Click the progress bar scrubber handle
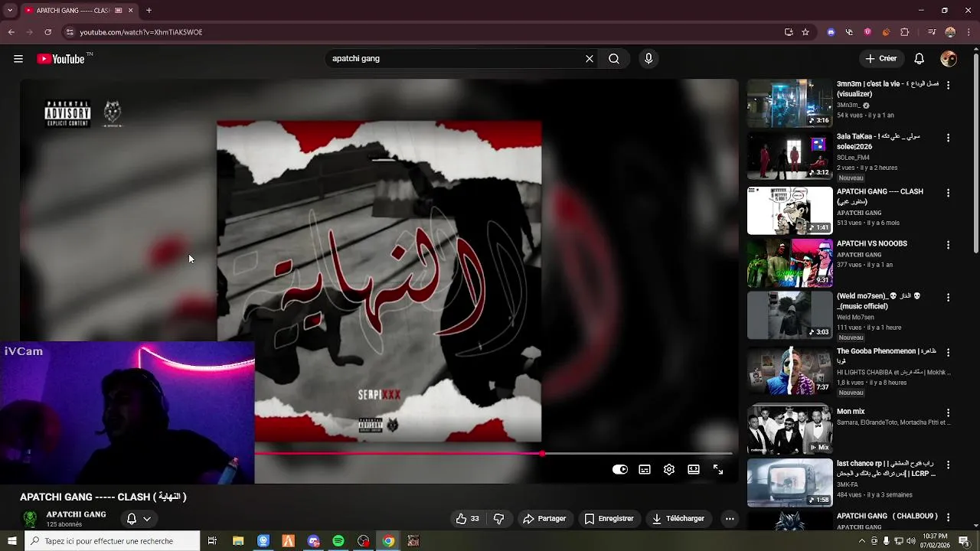 542,454
